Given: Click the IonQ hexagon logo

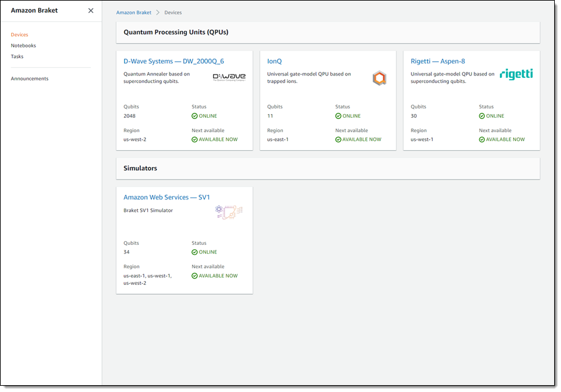Looking at the screenshot, I should click(x=379, y=78).
